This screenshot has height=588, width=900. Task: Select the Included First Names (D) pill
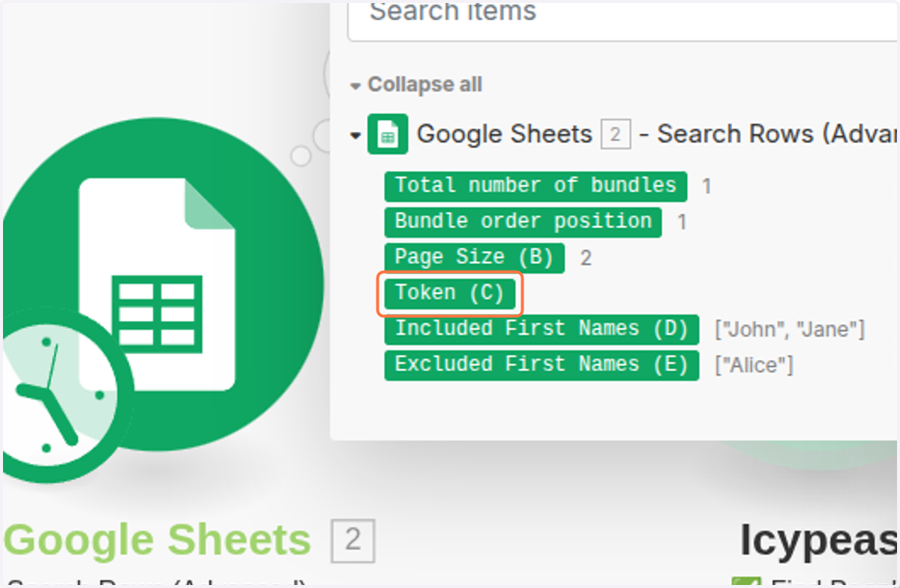pos(541,328)
